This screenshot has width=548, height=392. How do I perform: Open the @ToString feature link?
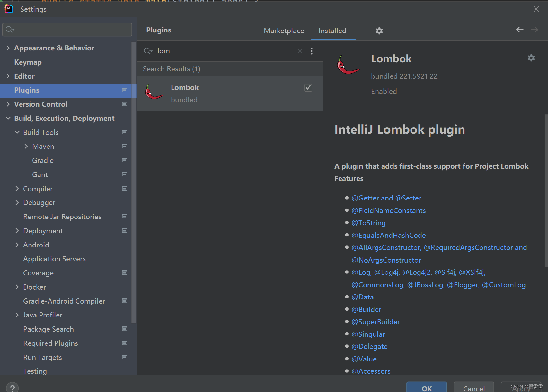[368, 223]
